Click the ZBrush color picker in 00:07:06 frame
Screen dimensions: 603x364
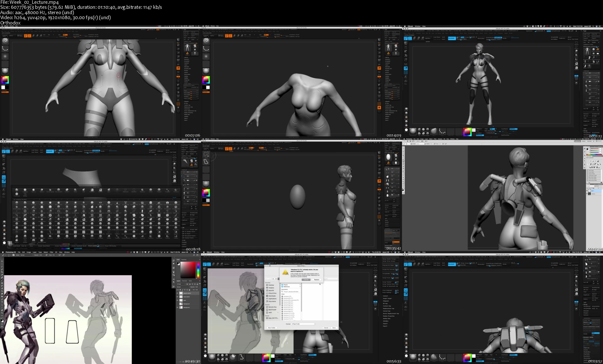pos(5,80)
